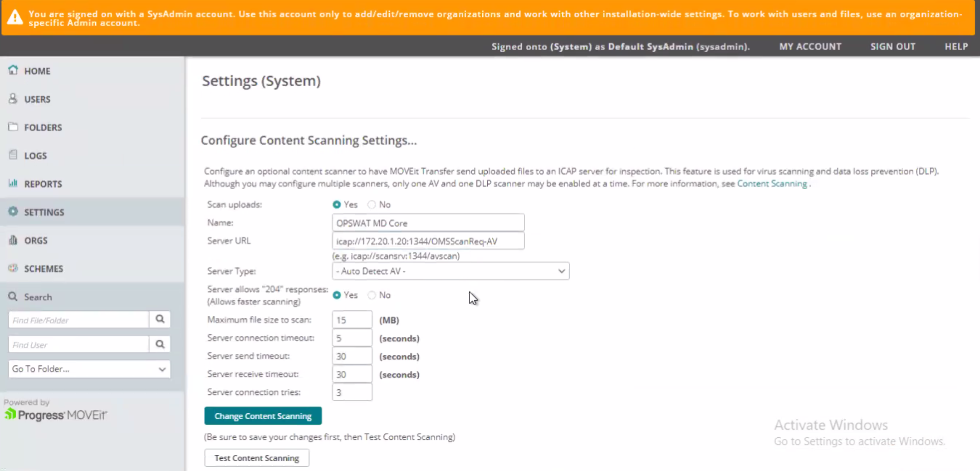Select Yes for Scan uploads
The height and width of the screenshot is (471, 980).
point(337,204)
